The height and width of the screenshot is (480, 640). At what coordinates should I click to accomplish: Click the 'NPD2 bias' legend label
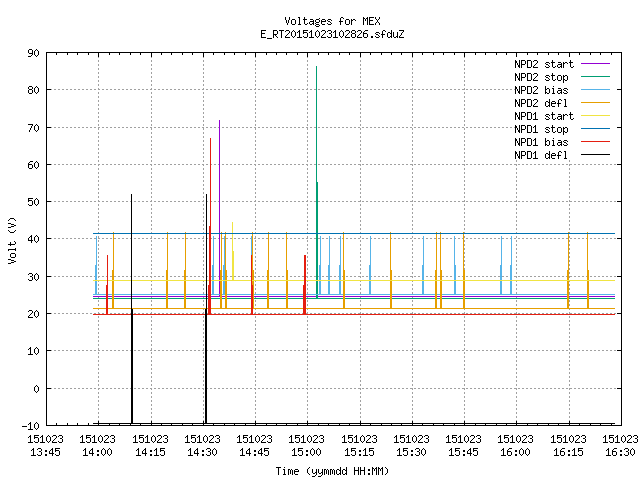(541, 90)
